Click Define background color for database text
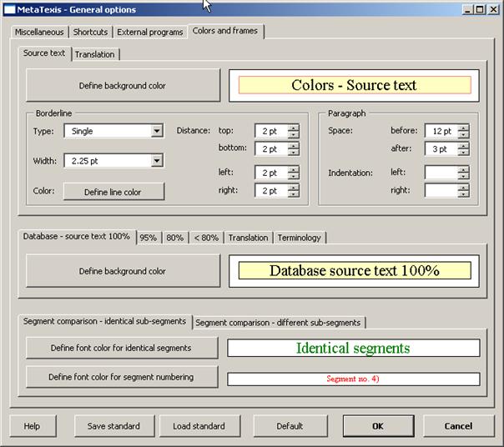This screenshot has height=447, width=504. (123, 271)
